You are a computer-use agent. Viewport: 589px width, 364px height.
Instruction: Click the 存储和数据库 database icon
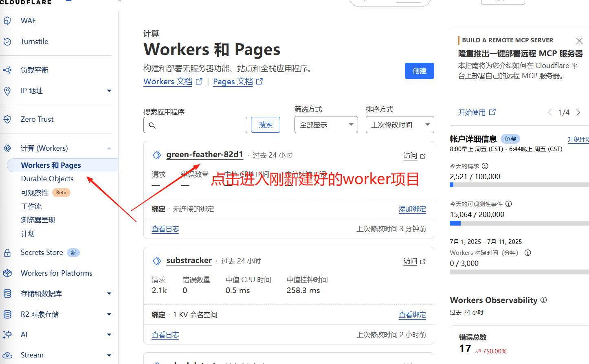(7, 294)
